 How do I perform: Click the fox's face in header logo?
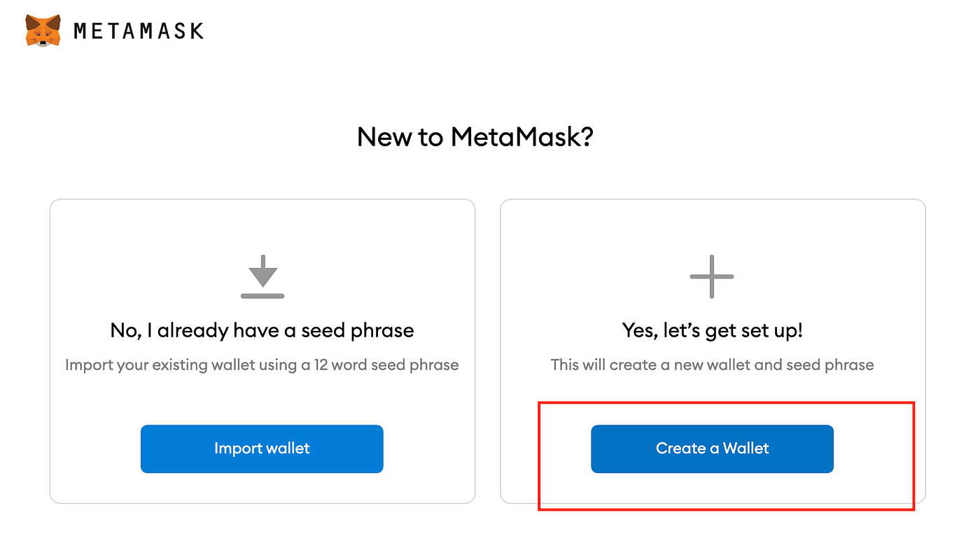43,34
